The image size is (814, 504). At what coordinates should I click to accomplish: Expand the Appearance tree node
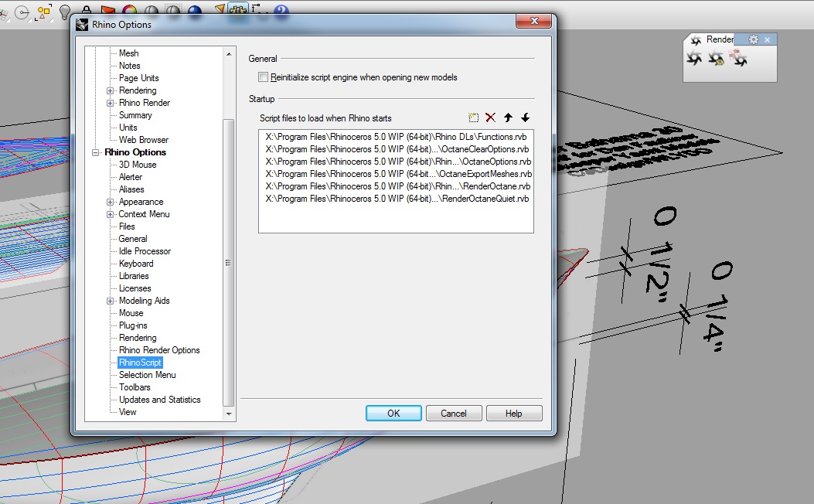pos(110,202)
